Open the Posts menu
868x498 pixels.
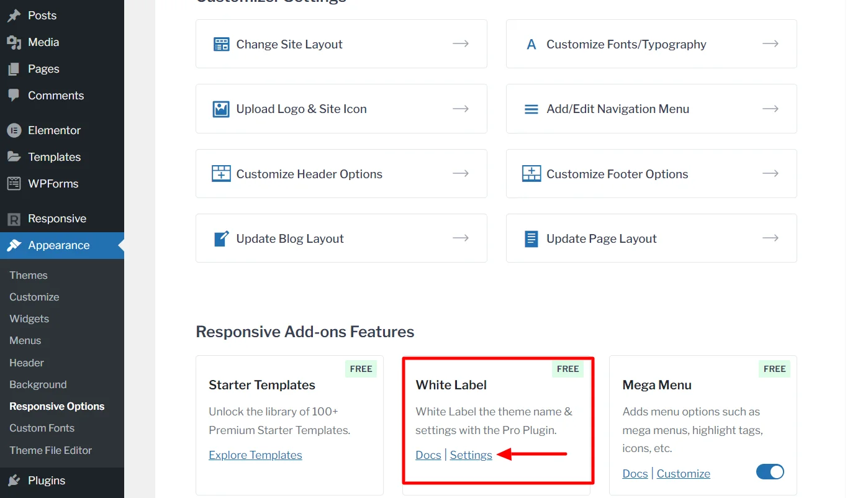click(62, 16)
